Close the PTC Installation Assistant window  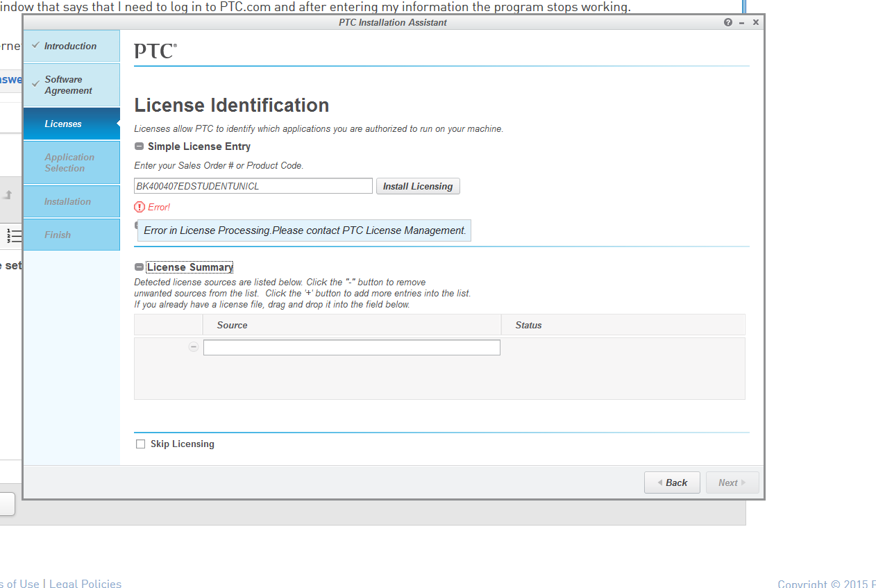pos(756,22)
